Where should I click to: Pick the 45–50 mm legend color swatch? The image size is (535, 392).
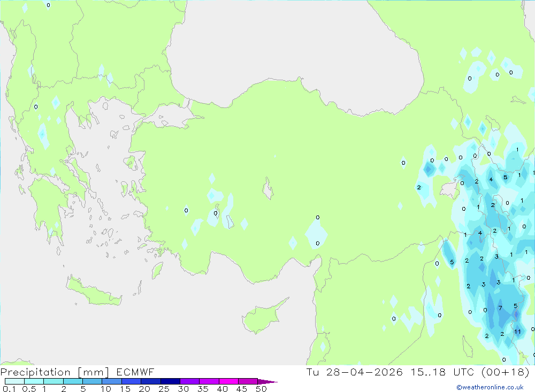[248, 381]
